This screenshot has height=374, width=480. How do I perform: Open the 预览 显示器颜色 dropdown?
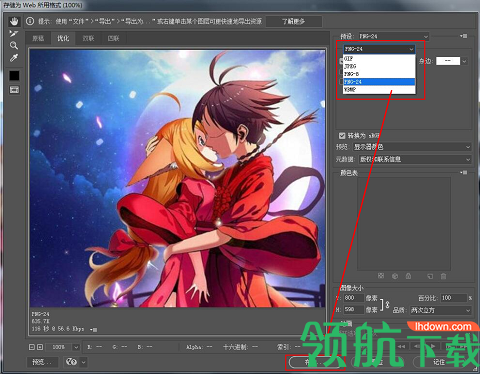point(412,147)
